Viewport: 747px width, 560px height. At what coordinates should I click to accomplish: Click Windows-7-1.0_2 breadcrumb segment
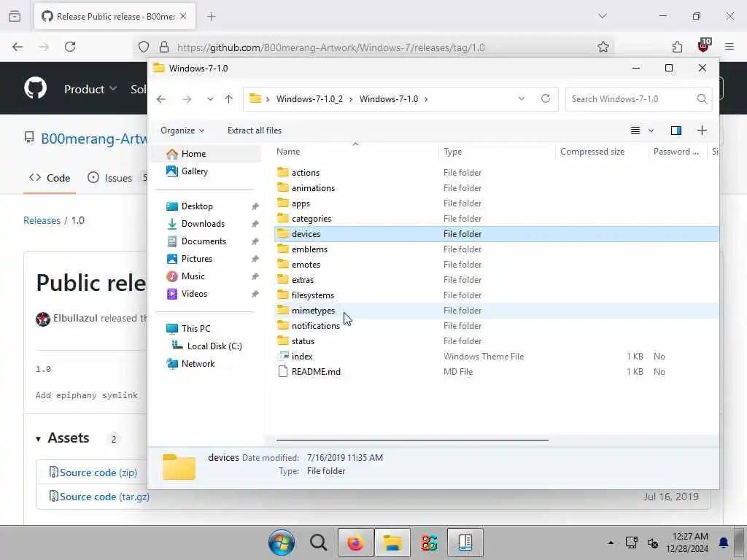pyautogui.click(x=309, y=99)
